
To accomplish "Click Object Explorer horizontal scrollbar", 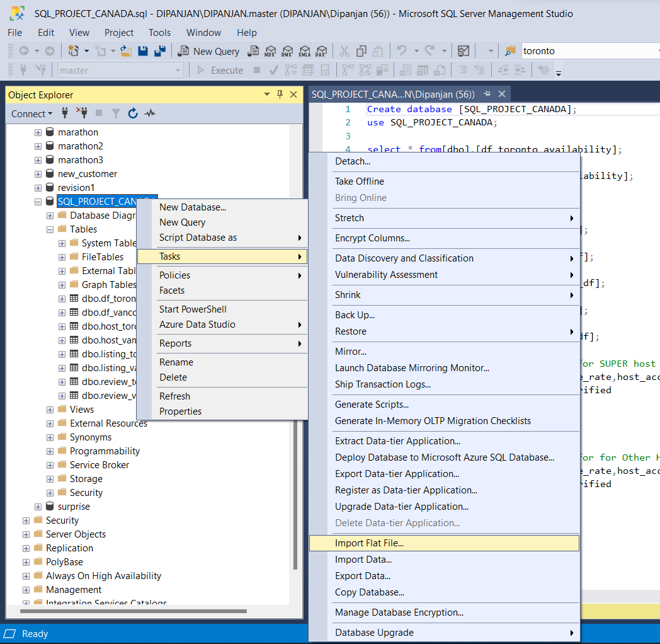I will coord(133,611).
